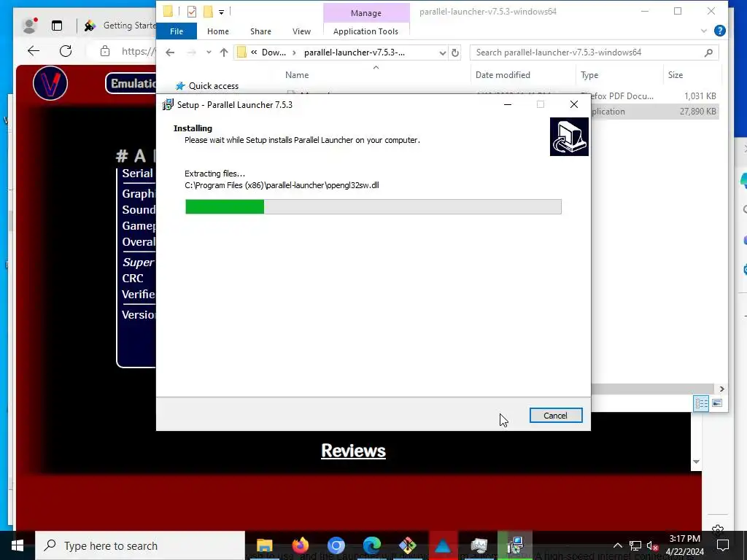This screenshot has width=747, height=560.
Task: Open File Explorer help question mark
Action: pyautogui.click(x=720, y=31)
